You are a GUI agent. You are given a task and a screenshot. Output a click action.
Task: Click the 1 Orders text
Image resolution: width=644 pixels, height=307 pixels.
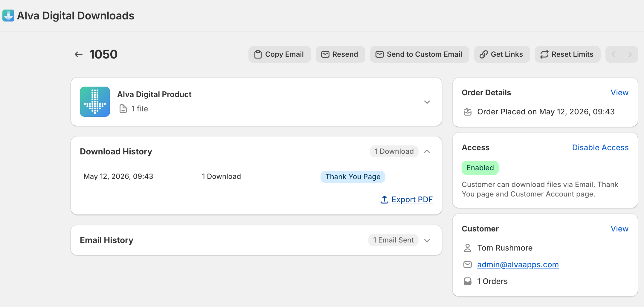pos(492,281)
